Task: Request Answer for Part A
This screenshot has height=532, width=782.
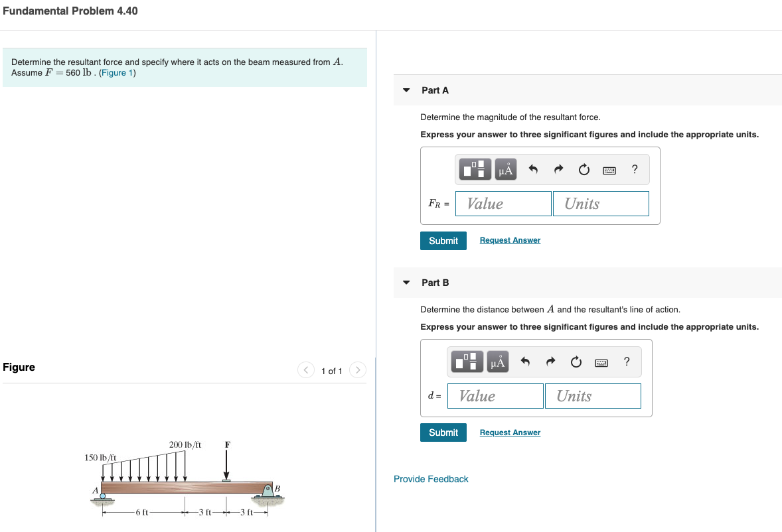Action: (x=510, y=240)
